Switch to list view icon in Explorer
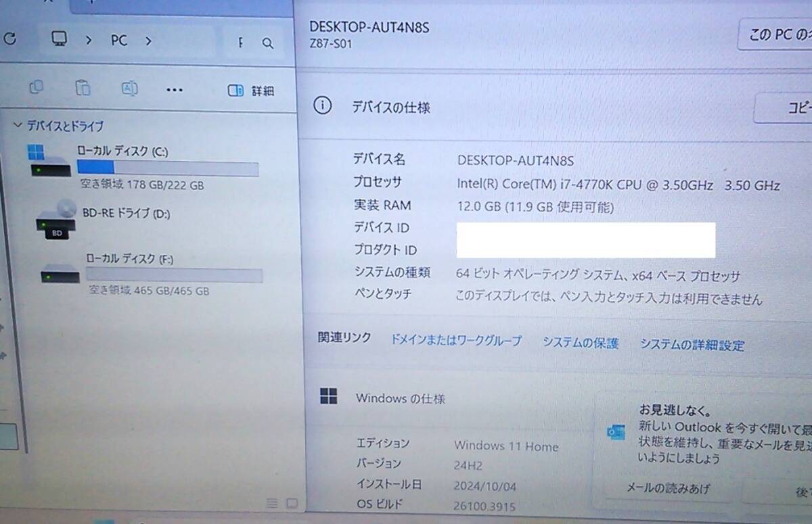 272,503
